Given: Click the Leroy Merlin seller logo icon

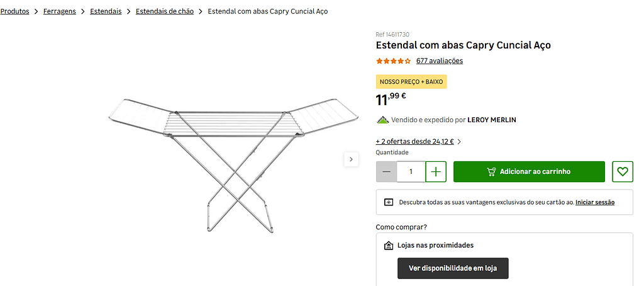Looking at the screenshot, I should tap(382, 120).
